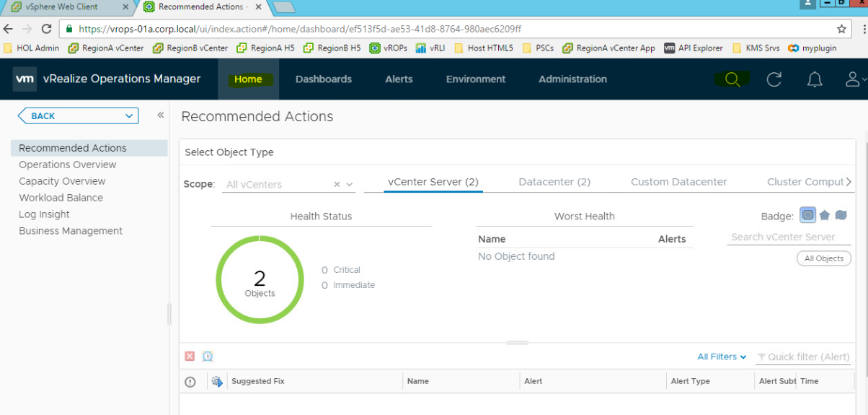
Task: Go back in browser history
Action: tap(9, 29)
